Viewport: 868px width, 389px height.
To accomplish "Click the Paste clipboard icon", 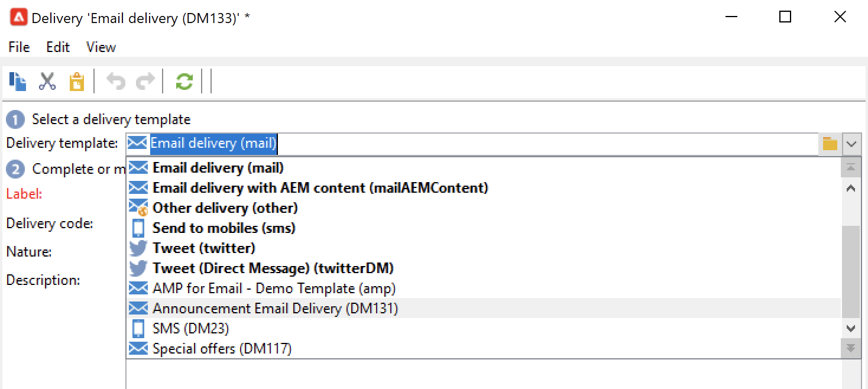I will (76, 81).
